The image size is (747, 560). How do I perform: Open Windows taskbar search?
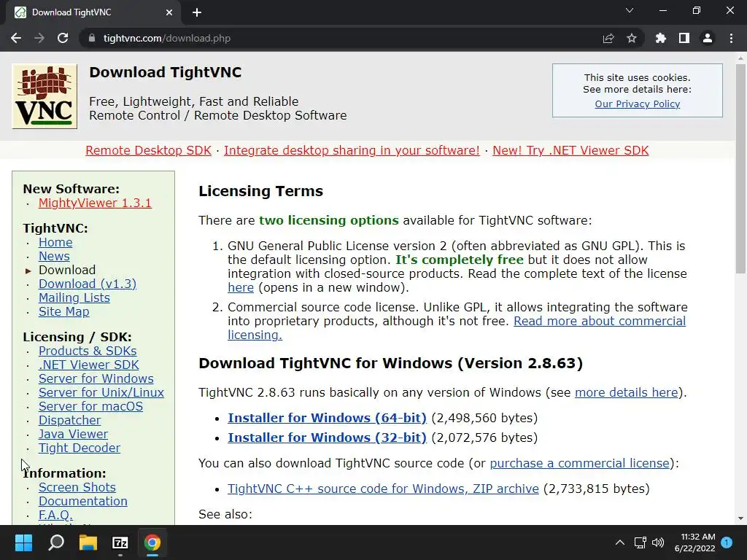point(56,542)
